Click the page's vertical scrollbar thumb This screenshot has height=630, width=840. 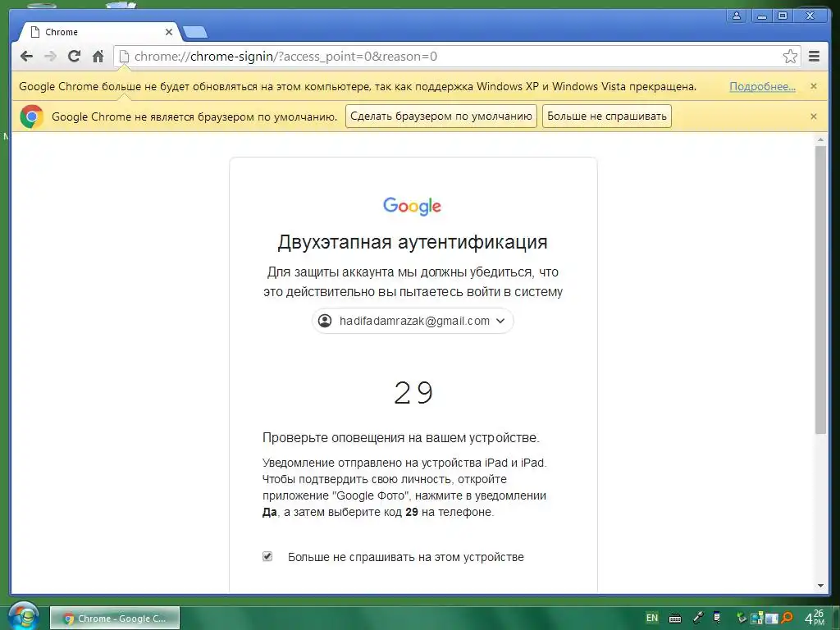(x=820, y=290)
